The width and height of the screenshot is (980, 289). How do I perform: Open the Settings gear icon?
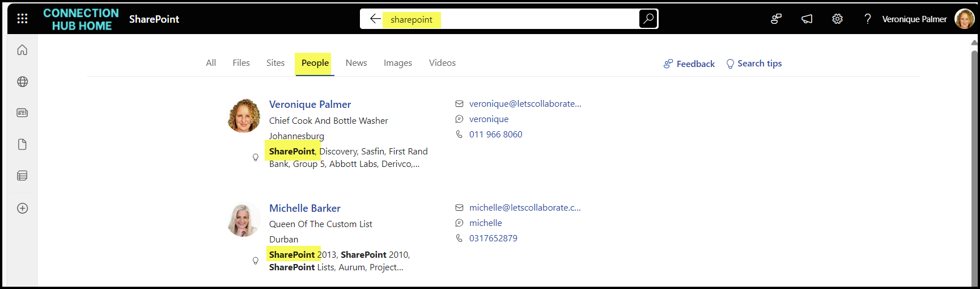coord(837,19)
